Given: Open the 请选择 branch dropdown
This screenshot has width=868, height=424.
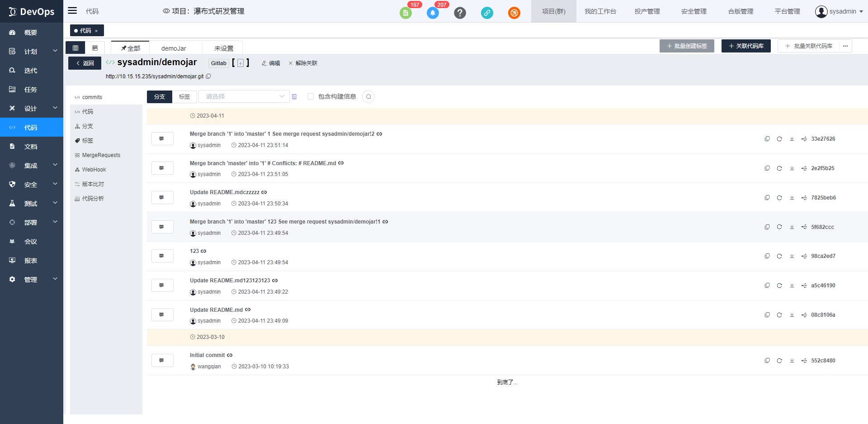Looking at the screenshot, I should pos(244,96).
